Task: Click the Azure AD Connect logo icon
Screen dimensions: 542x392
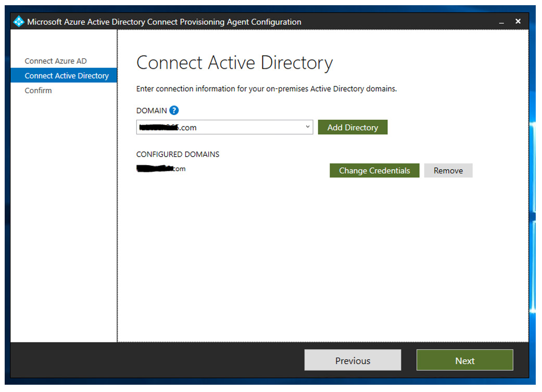Action: point(19,21)
